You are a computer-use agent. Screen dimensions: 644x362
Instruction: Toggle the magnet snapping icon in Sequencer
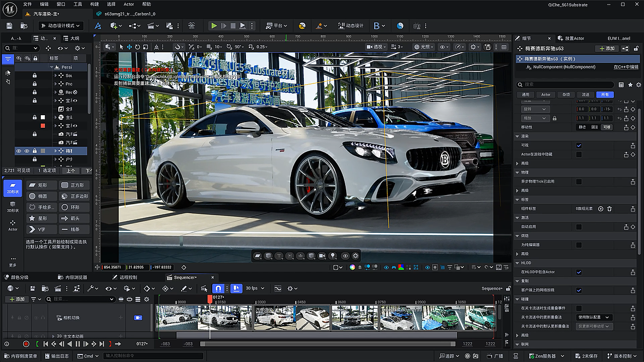218,289
